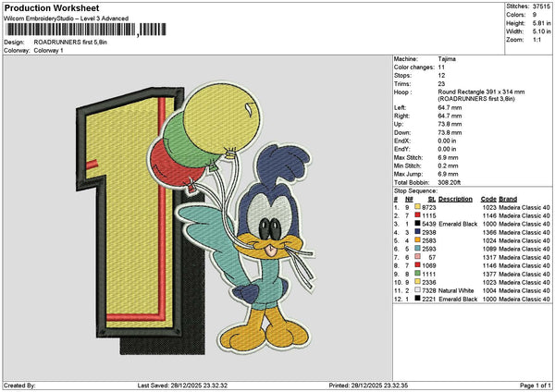Screen dimensions: 555x392
Task: Click the Created By label in the footer
Action: [19, 386]
